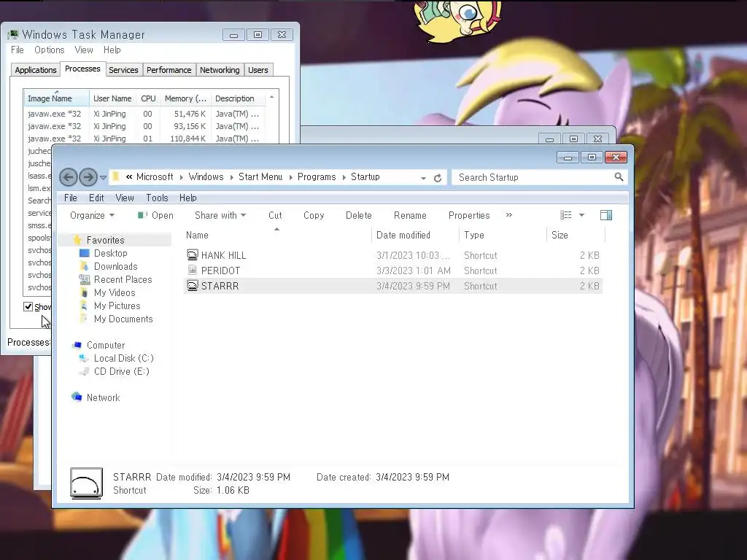Open the Organize dropdown
Viewport: 747px width, 560px height.
[92, 215]
